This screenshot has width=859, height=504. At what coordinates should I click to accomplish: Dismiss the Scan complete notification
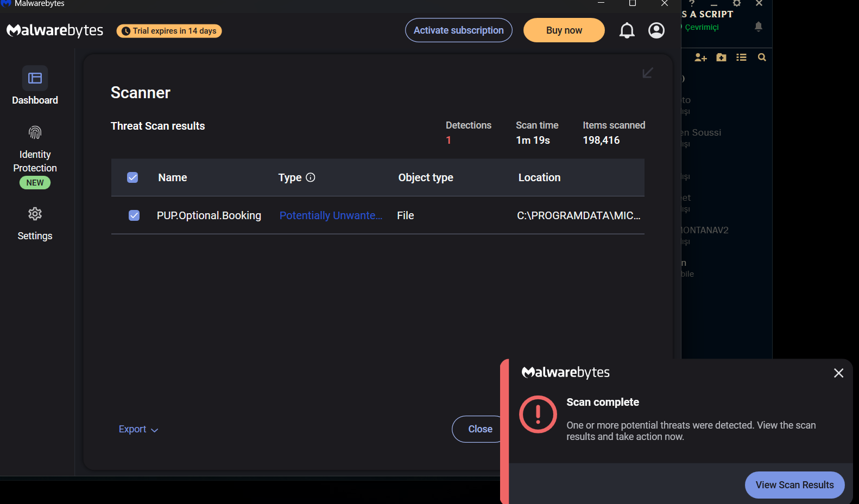[x=838, y=373]
